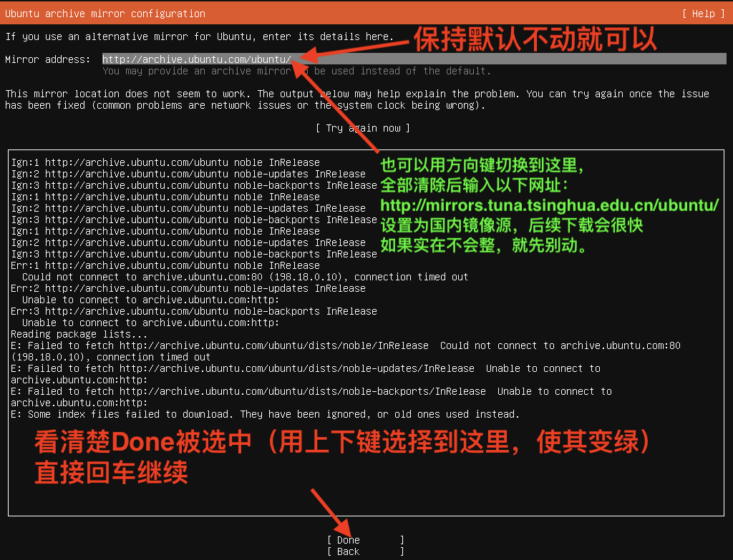This screenshot has height=560, width=733.
Task: Click 'If you use an alternative mirror' instruction text
Action: click(200, 36)
